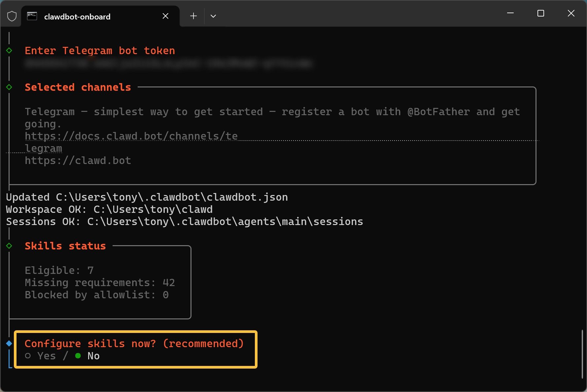Switch to the clawdbot-onboard tab

77,16
